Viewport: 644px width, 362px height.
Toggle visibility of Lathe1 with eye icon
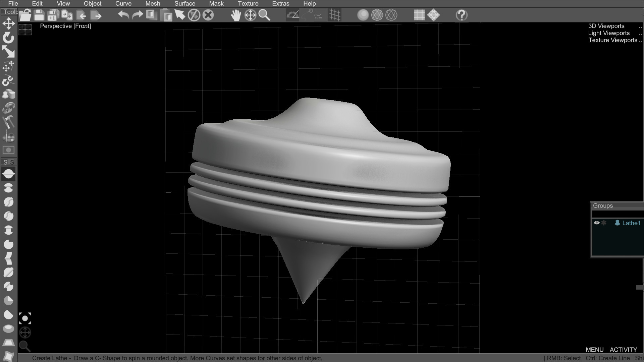[597, 223]
